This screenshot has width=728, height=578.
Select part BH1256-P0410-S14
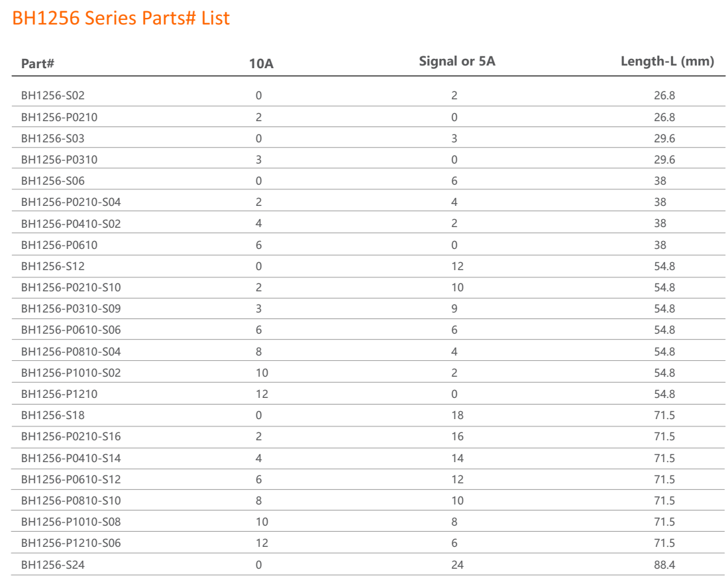pos(71,458)
